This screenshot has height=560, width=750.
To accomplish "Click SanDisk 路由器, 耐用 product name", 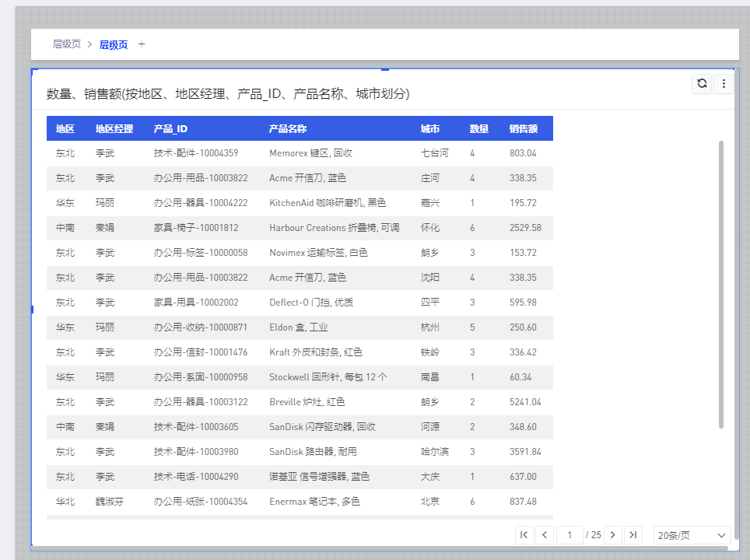I will coord(313,451).
